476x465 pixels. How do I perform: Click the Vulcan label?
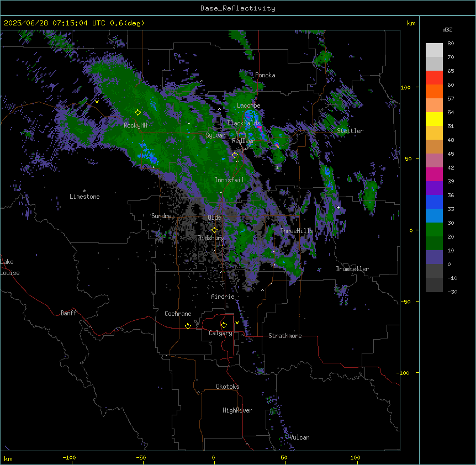point(299,437)
